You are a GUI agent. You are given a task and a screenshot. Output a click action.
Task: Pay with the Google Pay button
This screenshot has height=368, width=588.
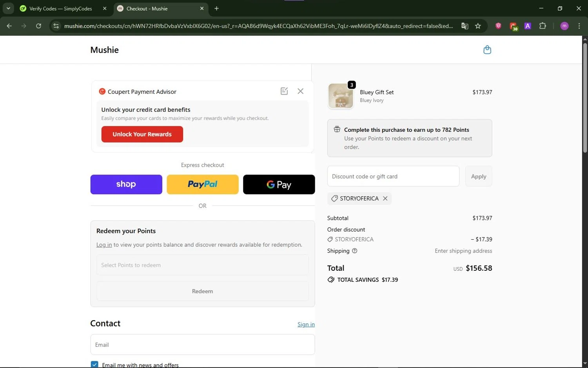click(279, 184)
